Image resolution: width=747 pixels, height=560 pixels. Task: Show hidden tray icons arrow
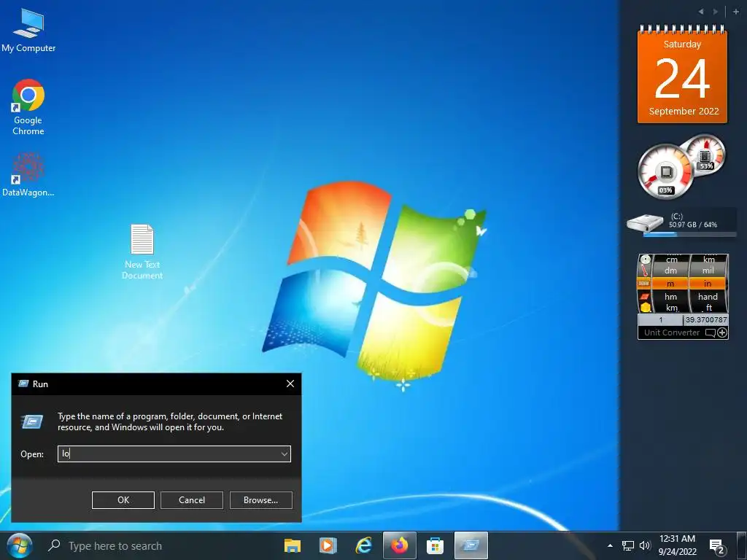click(610, 545)
